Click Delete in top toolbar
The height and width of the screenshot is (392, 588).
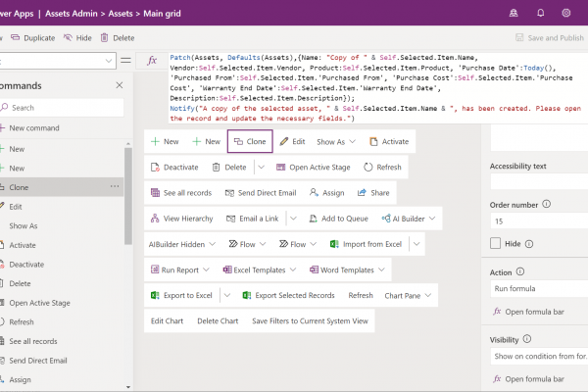(118, 38)
